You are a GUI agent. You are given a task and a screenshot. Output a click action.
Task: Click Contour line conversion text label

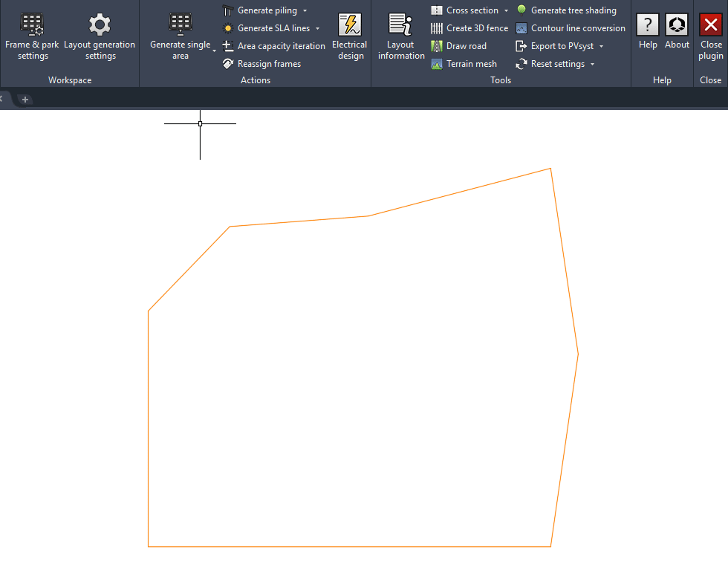[578, 28]
